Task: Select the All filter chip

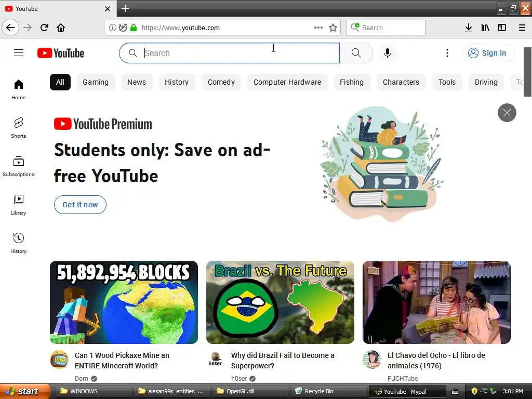Action: click(60, 82)
